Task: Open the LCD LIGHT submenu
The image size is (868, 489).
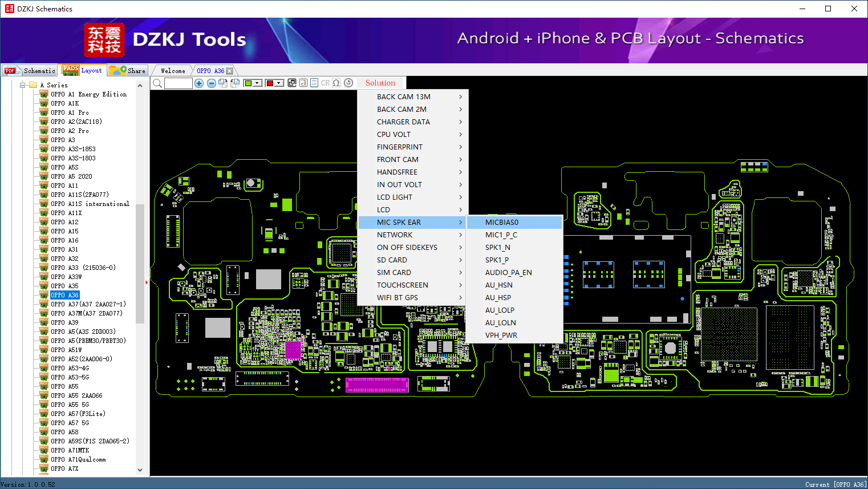Action: click(413, 197)
